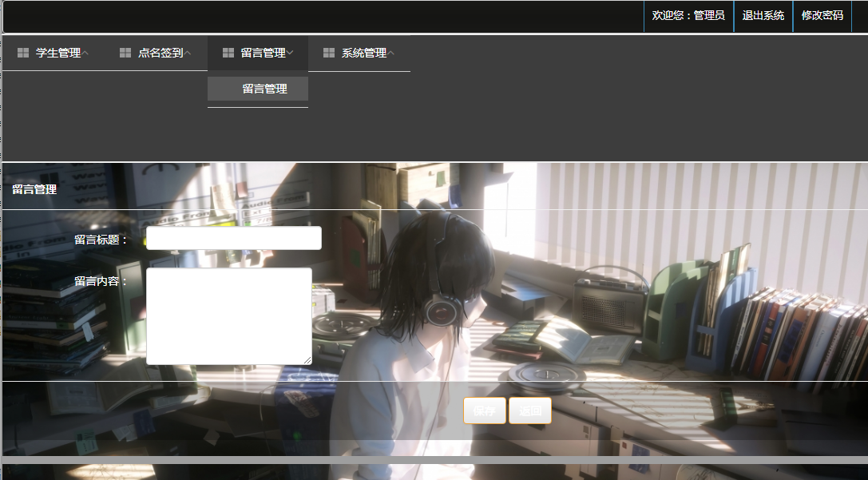868x480 pixels.
Task: Click the 欢迎您：管理员 welcome text
Action: click(688, 15)
